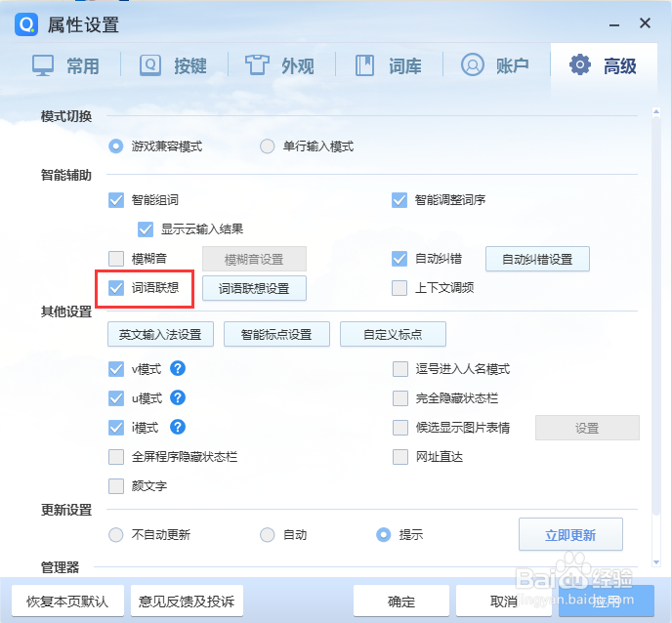Click the 立即更新 button
Viewport: 672px width, 623px height.
[570, 534]
